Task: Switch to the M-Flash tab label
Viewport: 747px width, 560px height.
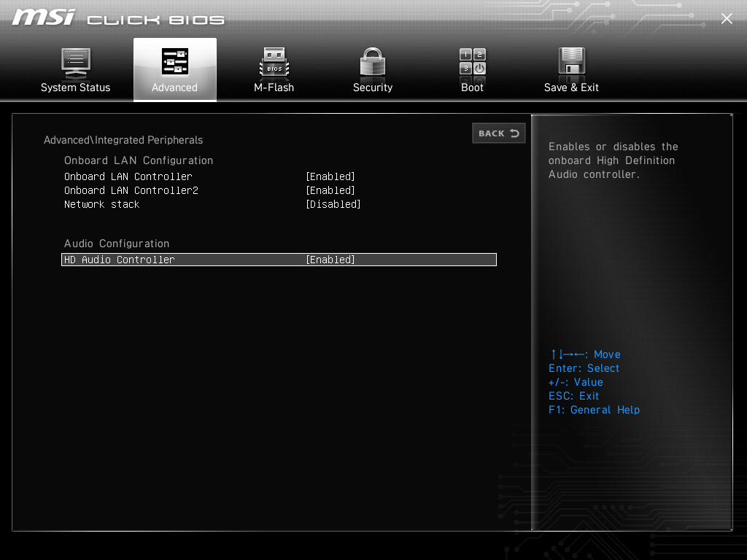Action: pos(274,87)
